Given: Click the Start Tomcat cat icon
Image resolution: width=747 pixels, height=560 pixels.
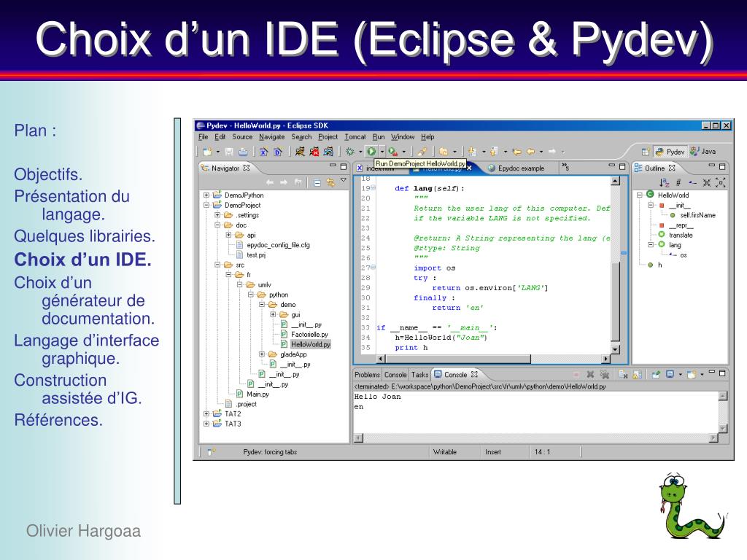Looking at the screenshot, I should (300, 152).
